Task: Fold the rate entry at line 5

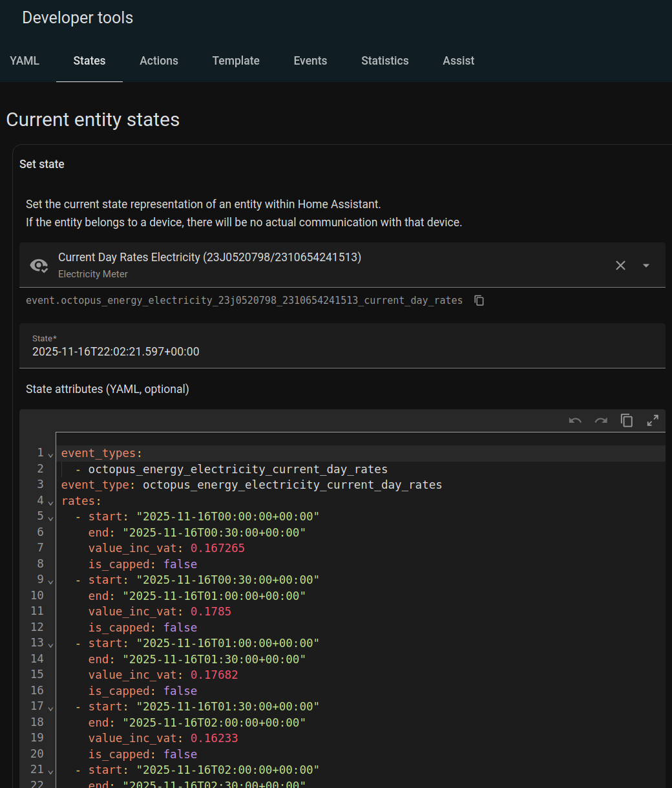Action: tap(50, 518)
